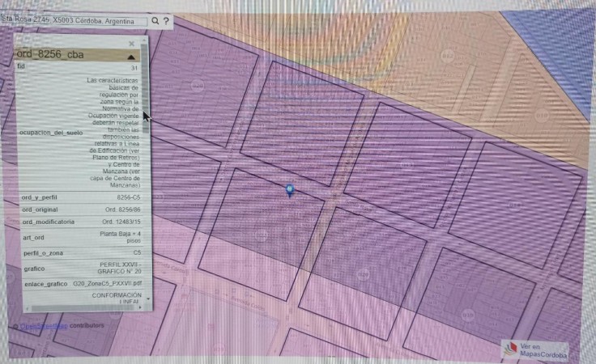Viewport: 596px width, 364px height.
Task: Open help with the question mark icon
Action: pyautogui.click(x=167, y=21)
